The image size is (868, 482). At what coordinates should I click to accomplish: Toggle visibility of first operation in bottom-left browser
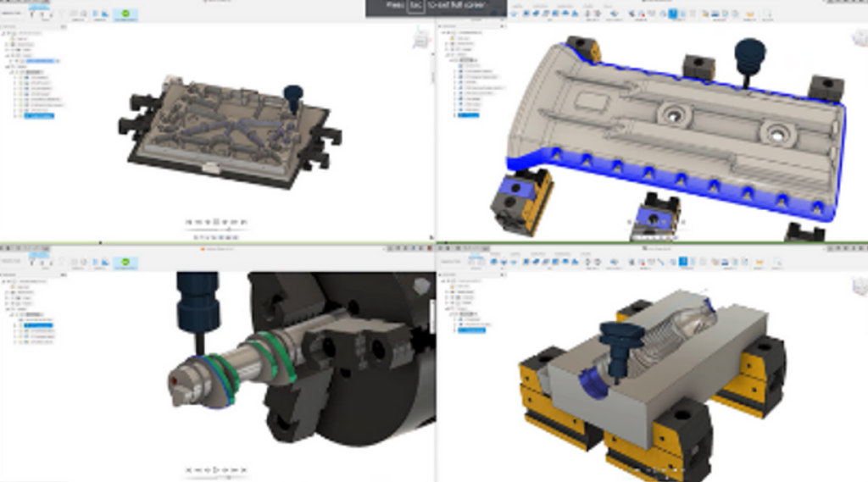coord(20,319)
